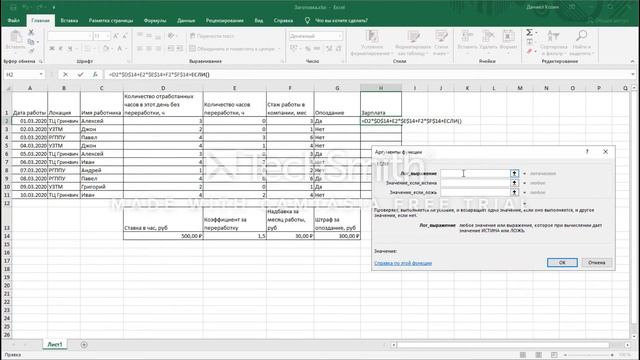The height and width of the screenshot is (360, 640).
Task: Click the column H header
Action: coord(381,88)
